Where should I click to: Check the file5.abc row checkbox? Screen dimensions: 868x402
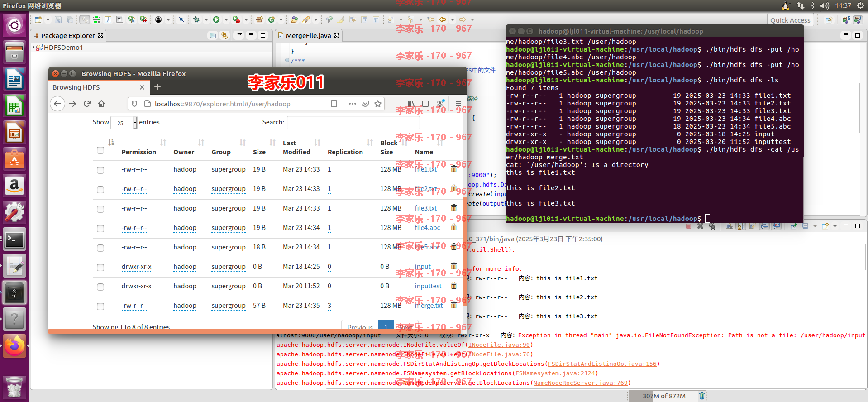[x=100, y=248]
